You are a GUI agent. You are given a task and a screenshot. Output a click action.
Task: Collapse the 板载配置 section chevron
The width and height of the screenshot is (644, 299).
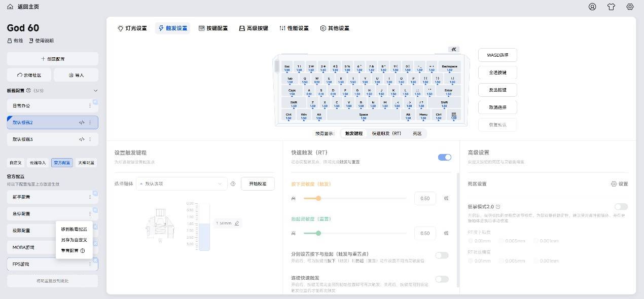(95, 90)
